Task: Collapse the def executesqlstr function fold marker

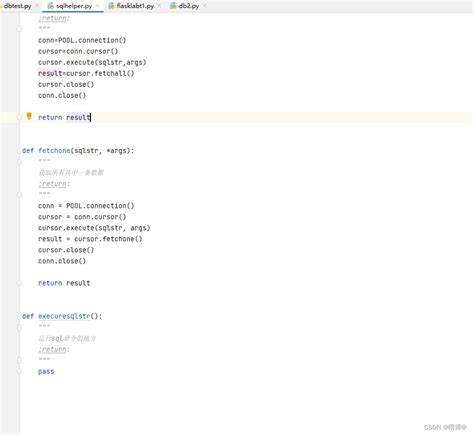Action: tap(19, 316)
